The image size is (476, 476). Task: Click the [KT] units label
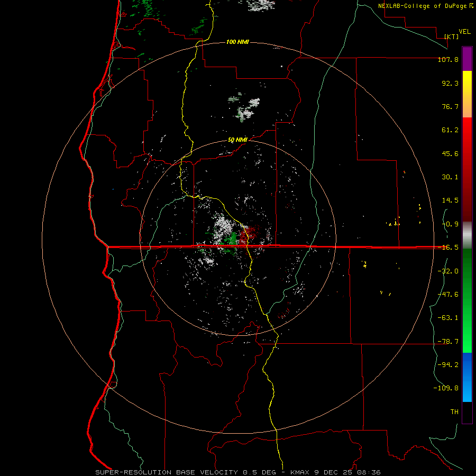[452, 36]
